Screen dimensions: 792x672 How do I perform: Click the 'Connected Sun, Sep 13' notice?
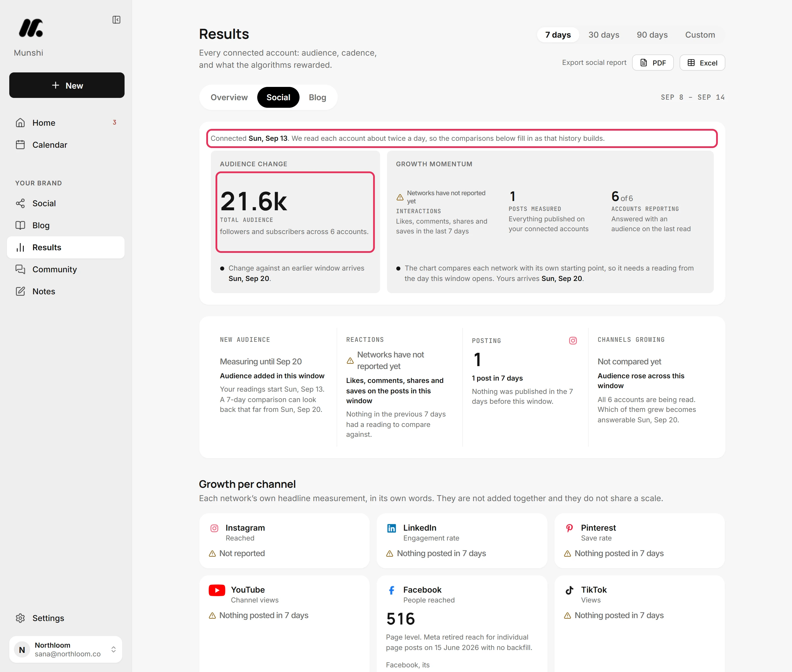click(x=462, y=138)
